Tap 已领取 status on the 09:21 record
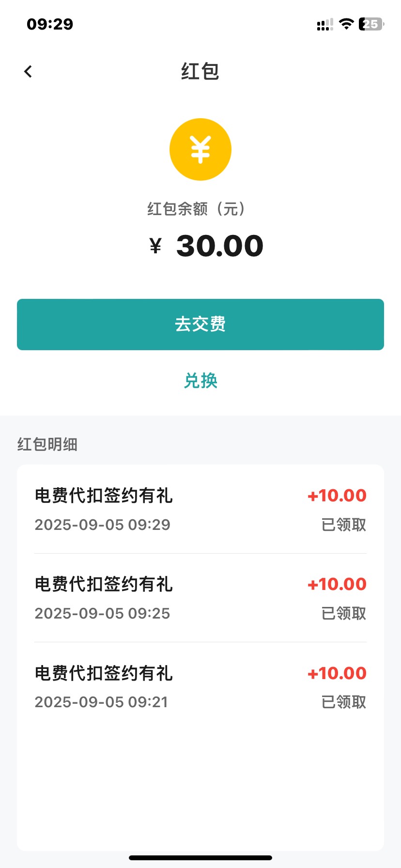This screenshot has height=868, width=401. [344, 702]
